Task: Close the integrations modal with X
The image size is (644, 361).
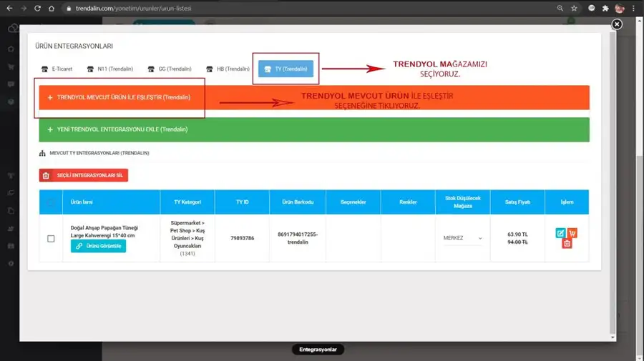Action: [617, 24]
